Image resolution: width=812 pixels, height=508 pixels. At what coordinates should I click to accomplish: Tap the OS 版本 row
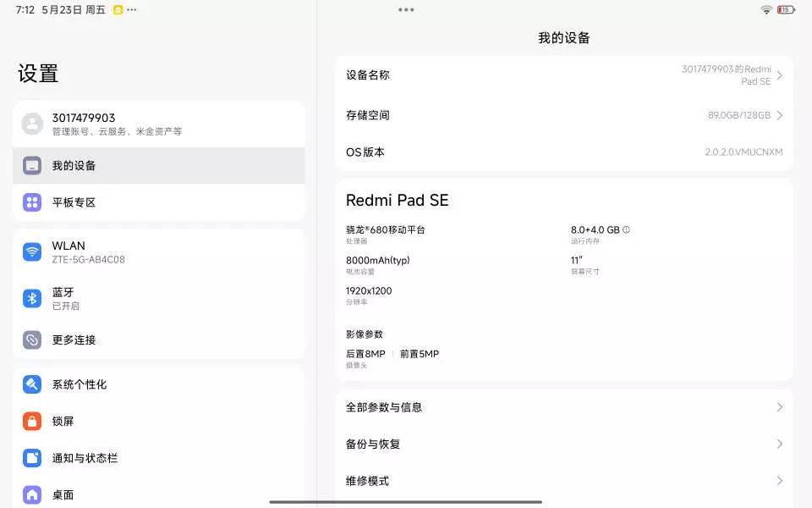(x=564, y=152)
